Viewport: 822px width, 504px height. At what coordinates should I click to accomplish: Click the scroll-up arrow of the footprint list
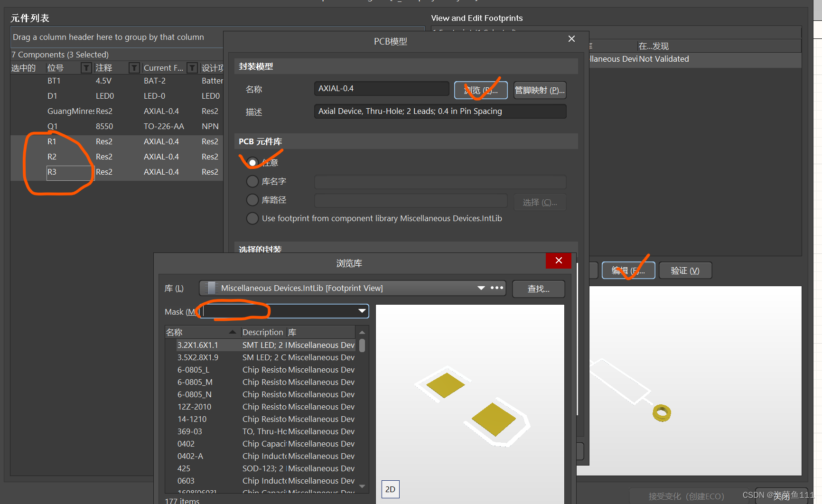[362, 332]
